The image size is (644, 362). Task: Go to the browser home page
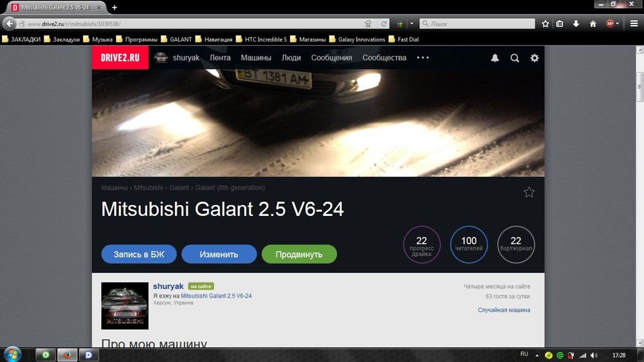tap(592, 24)
